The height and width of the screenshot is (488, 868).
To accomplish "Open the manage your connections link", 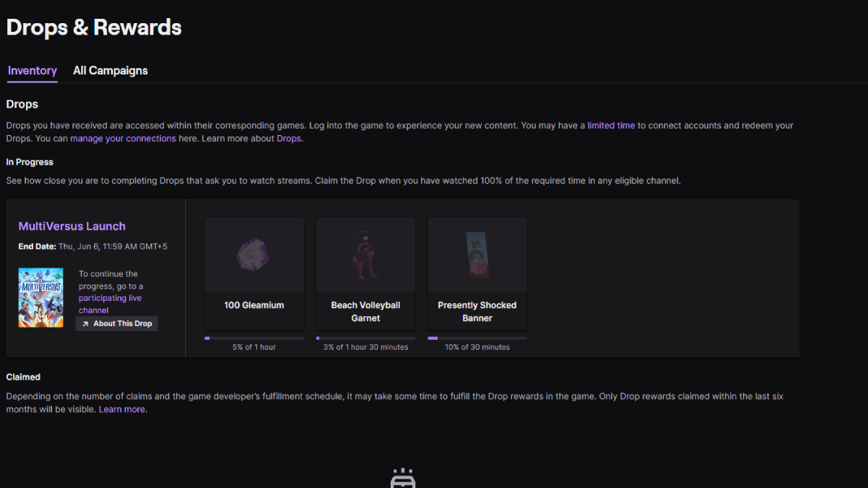I will (123, 138).
